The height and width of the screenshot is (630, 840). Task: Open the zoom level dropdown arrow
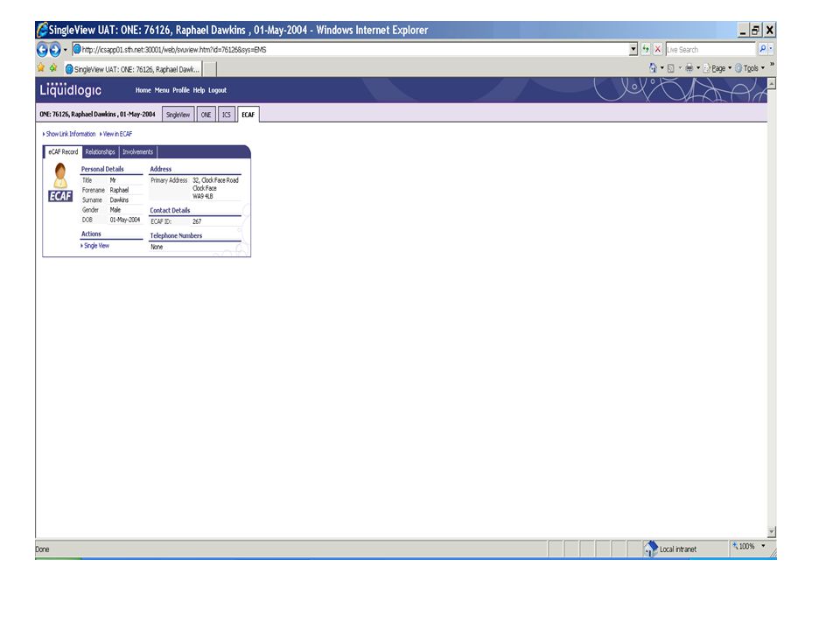click(763, 546)
